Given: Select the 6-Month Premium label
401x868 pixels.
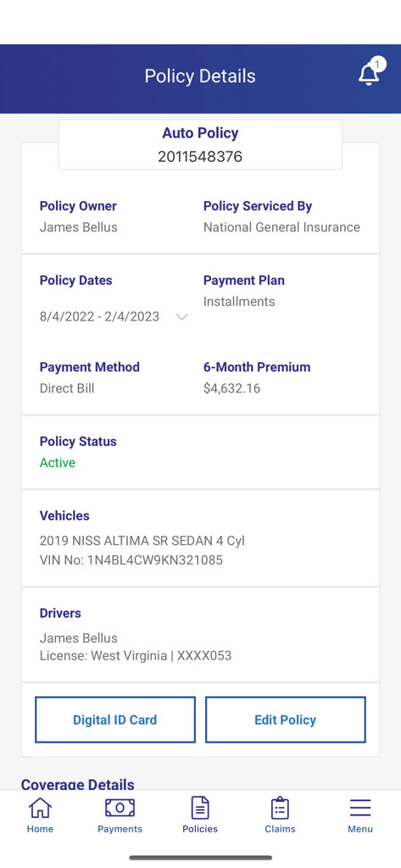Looking at the screenshot, I should (x=257, y=367).
